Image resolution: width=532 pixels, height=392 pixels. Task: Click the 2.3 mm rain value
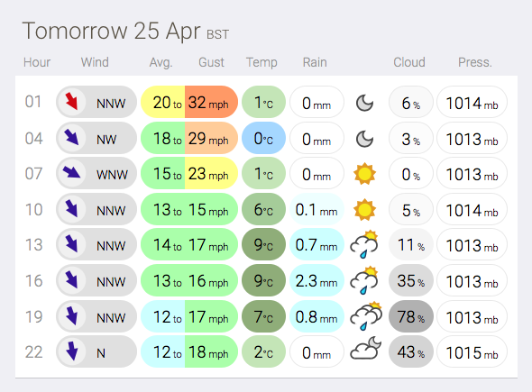tap(316, 281)
